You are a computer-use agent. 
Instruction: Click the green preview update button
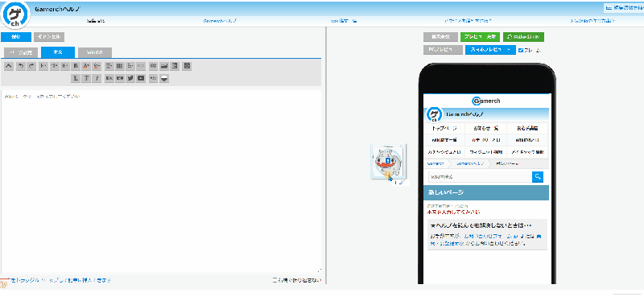(480, 37)
